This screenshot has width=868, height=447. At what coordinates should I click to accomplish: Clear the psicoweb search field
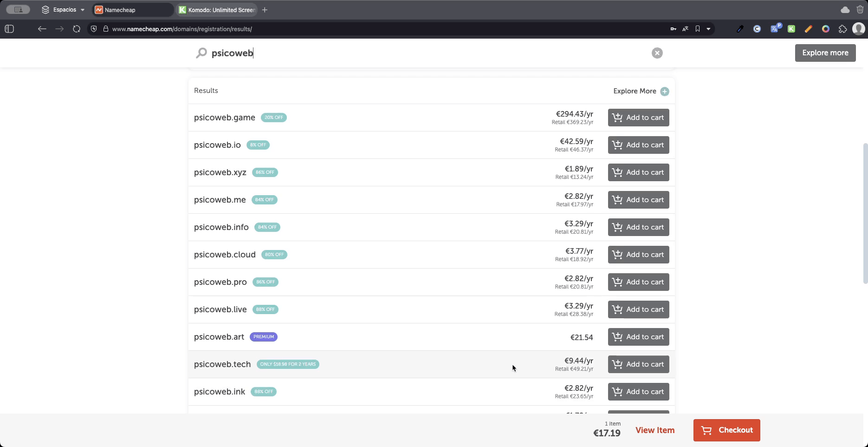coord(657,53)
